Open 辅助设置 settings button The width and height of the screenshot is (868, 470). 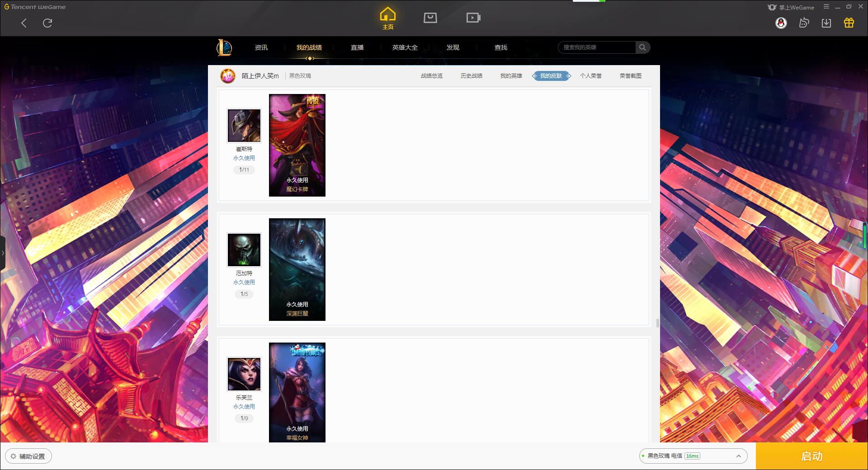click(x=28, y=456)
